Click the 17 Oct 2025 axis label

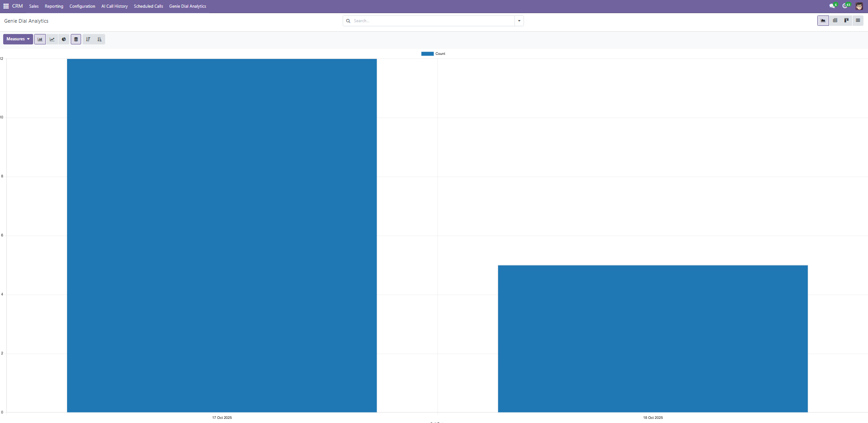[222, 418]
